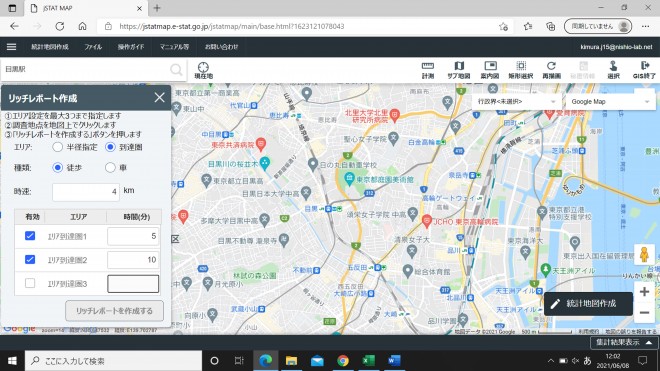The height and width of the screenshot is (371, 660).
Task: Click the JCHO 東京高輪病院 marker
Action: 427,220
